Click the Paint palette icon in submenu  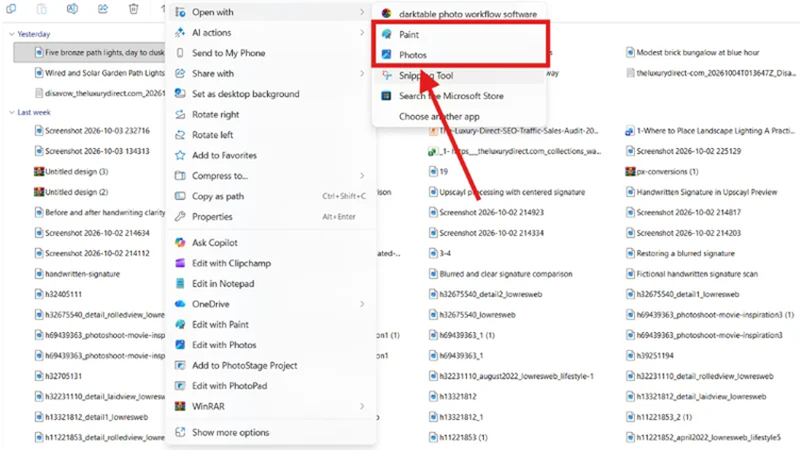click(x=386, y=34)
